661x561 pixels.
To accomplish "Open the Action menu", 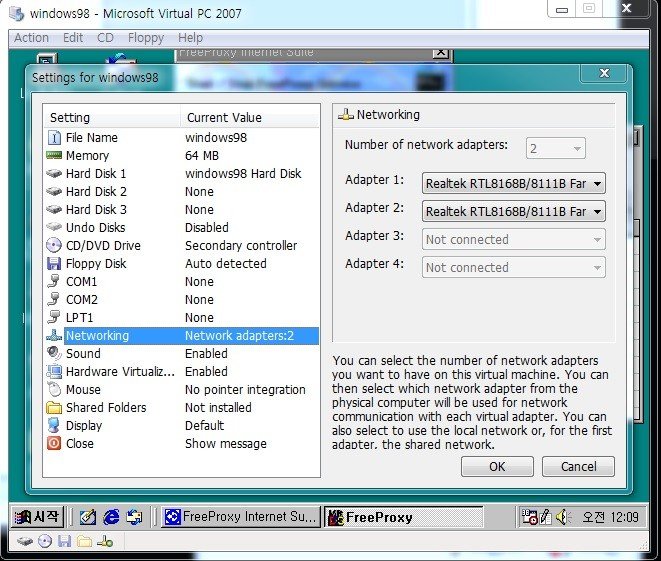I will coord(32,38).
